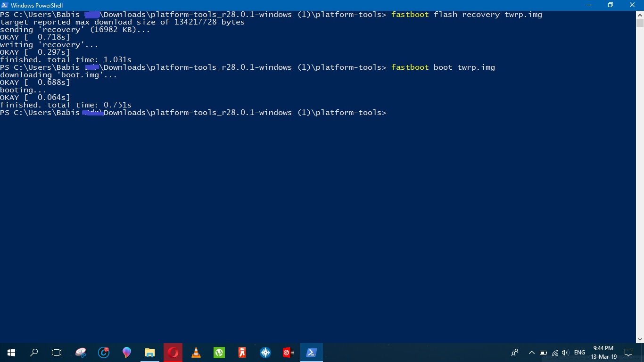The height and width of the screenshot is (362, 644).
Task: Open the red PDF reader taskbar icon
Action: coord(242,353)
